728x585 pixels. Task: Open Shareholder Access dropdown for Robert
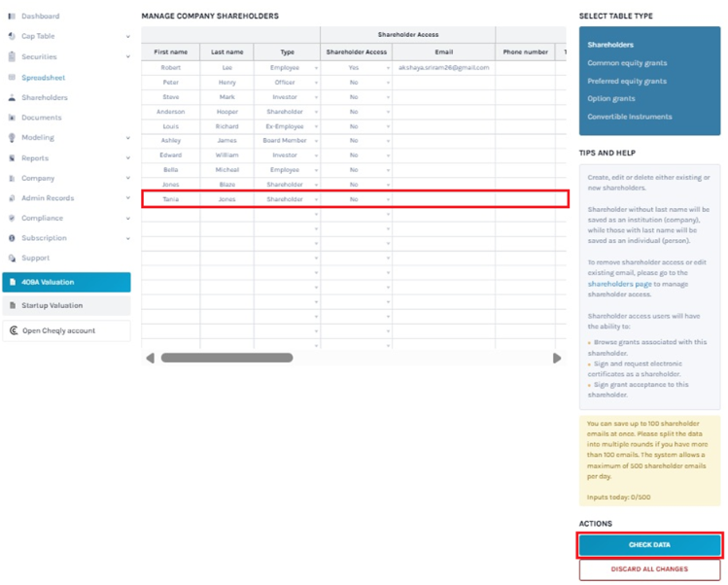tap(388, 68)
